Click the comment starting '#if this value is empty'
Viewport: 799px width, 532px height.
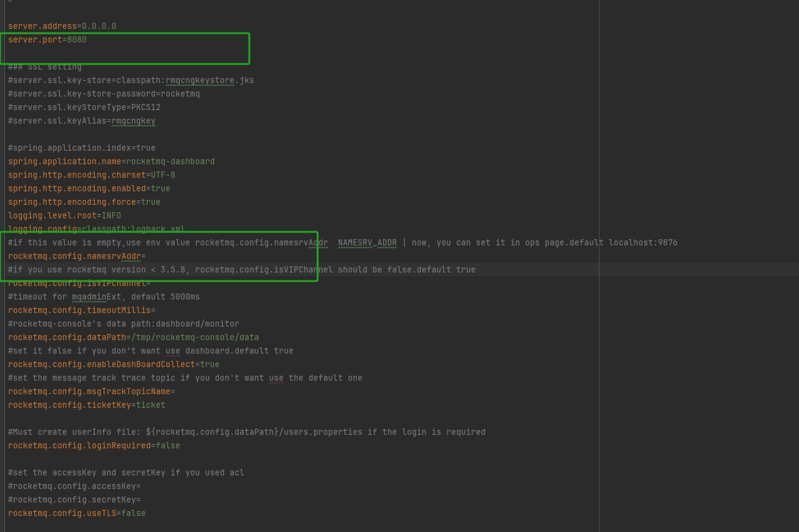(343, 243)
